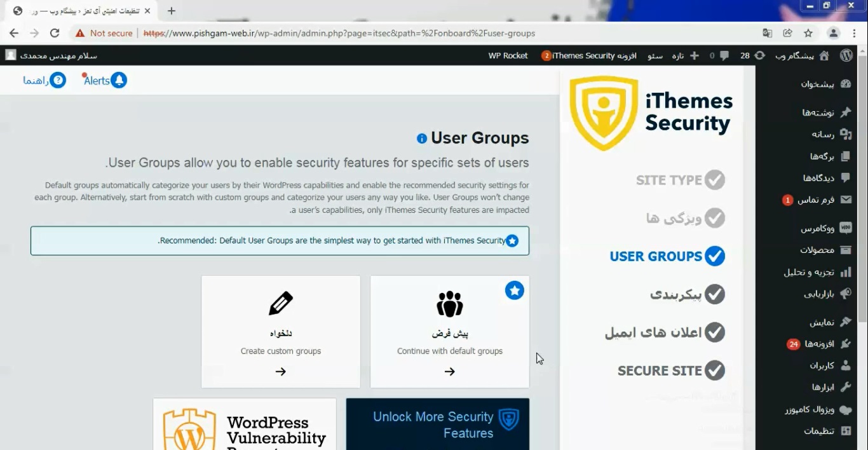Open the Chrome three-dot menu
The height and width of the screenshot is (450, 868).
[855, 33]
